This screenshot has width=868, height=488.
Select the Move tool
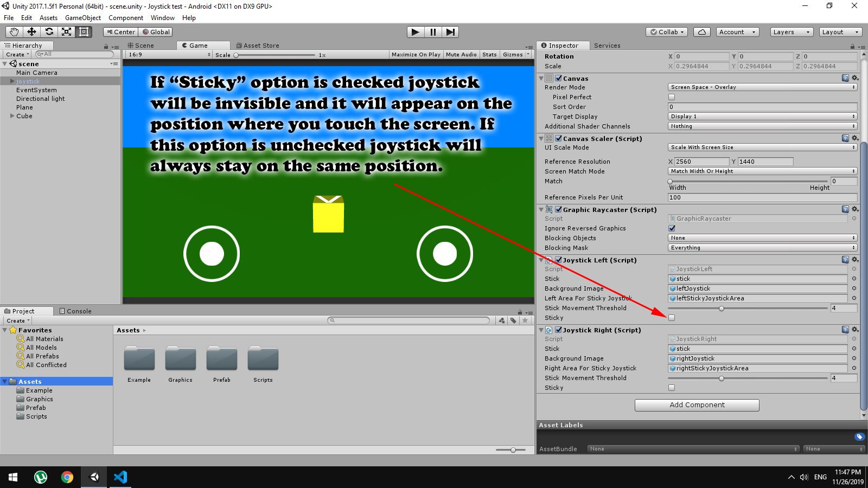[x=31, y=32]
